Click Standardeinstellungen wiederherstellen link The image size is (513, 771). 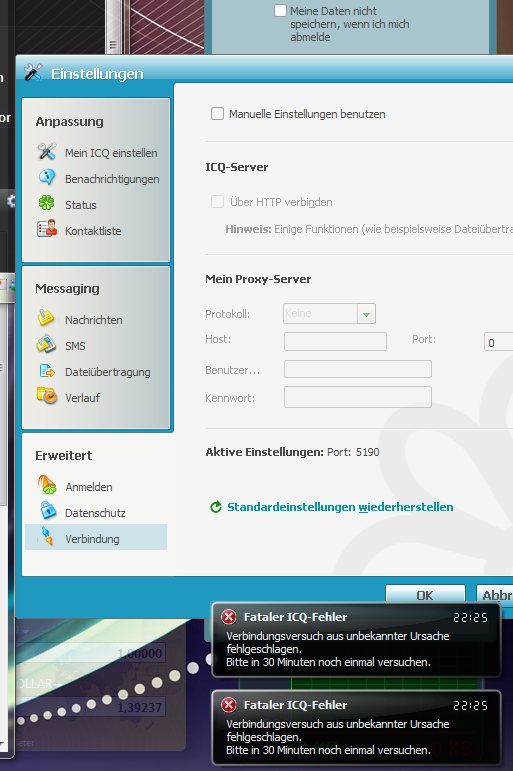click(340, 507)
